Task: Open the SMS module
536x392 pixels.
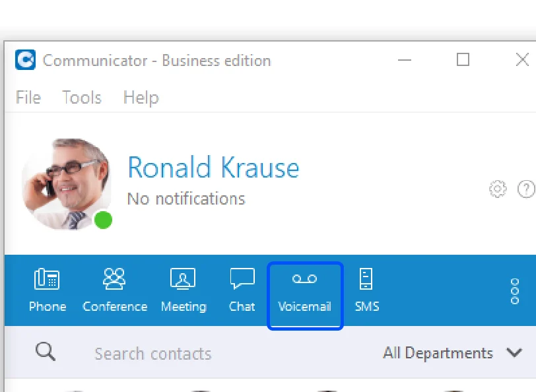Action: [x=367, y=291]
